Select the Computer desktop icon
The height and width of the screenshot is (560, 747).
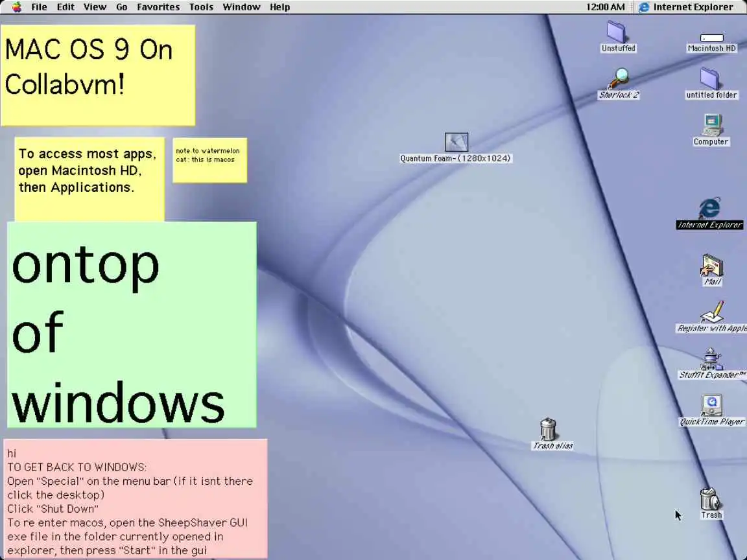(x=712, y=125)
